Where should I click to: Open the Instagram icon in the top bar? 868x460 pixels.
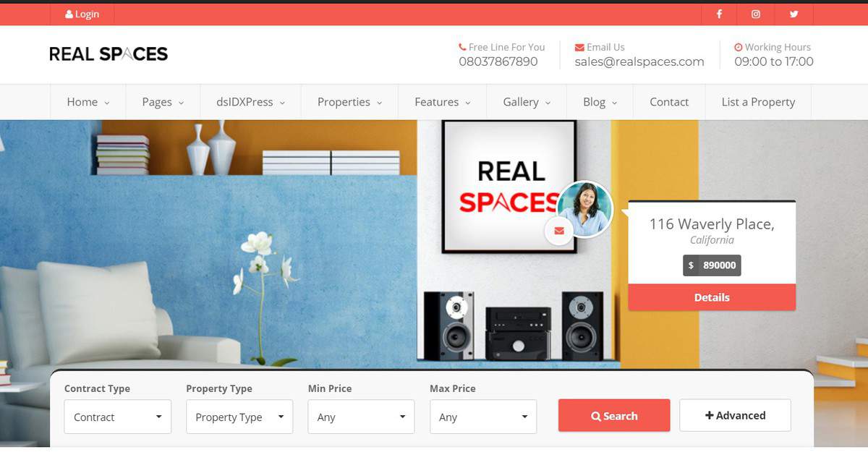tap(756, 14)
